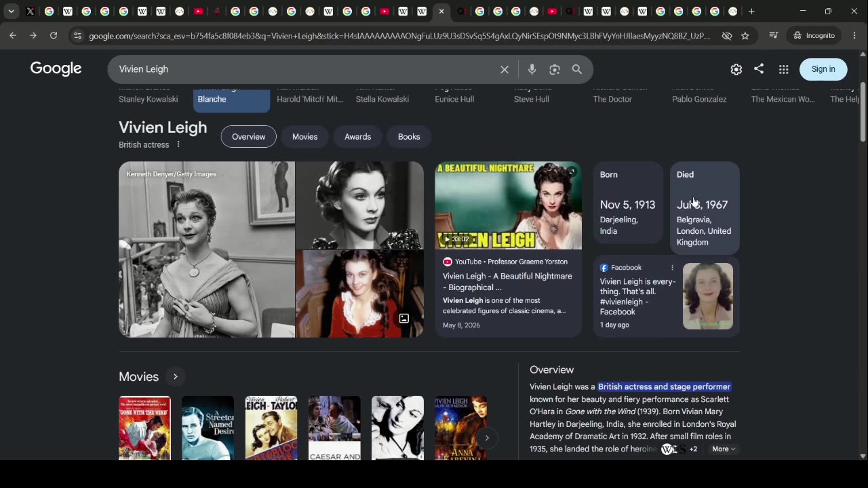Open the Vivien Leigh YouTube biography link

point(507,281)
